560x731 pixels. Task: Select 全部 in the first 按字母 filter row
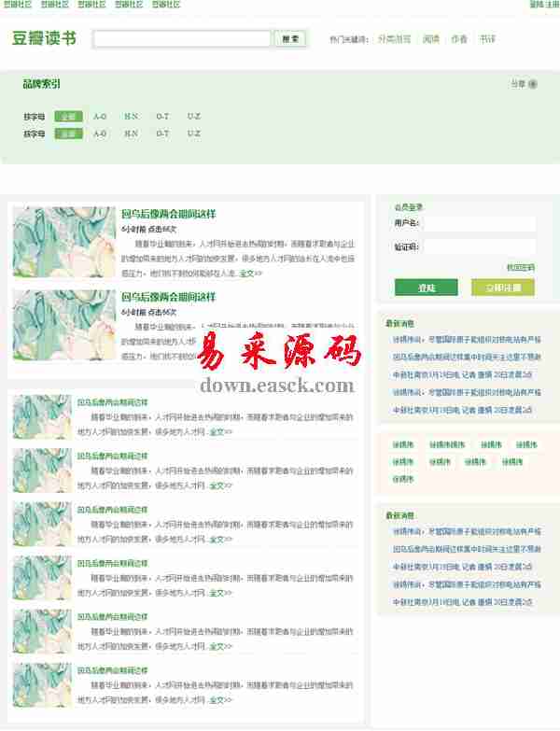point(68,117)
